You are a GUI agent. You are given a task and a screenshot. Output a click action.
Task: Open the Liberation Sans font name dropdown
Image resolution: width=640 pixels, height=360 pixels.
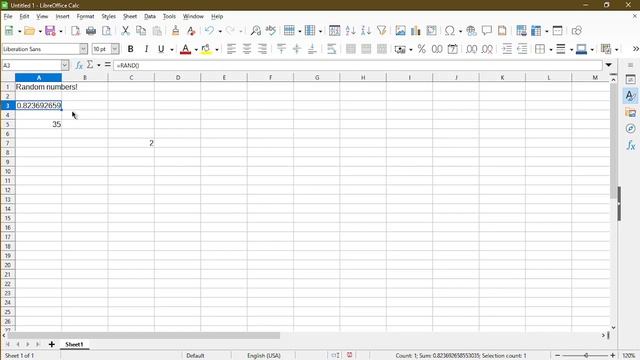83,49
